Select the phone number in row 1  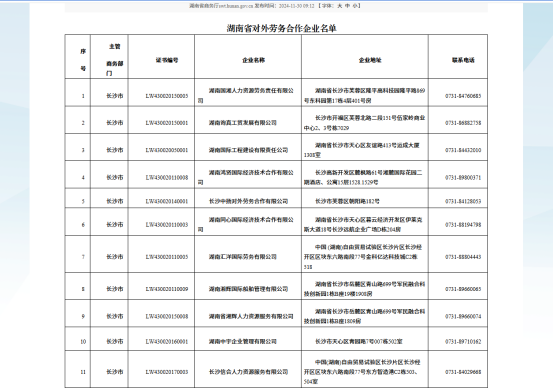coord(463,96)
